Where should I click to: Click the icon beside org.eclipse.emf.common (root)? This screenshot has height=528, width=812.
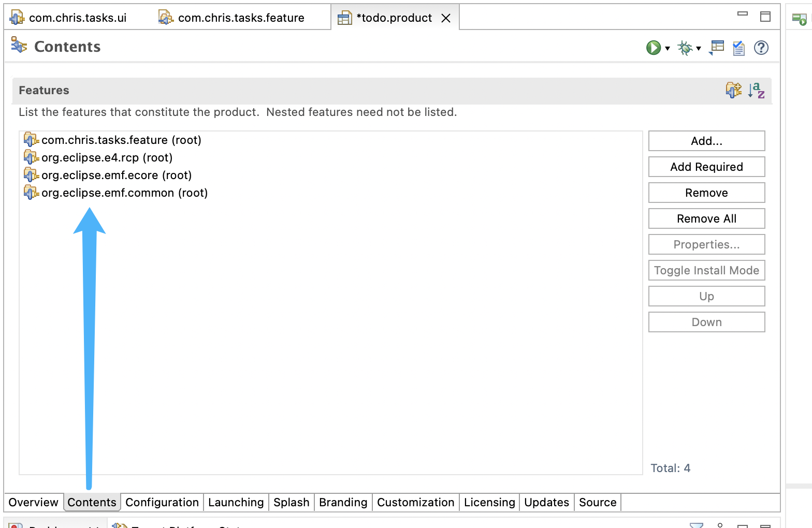(31, 193)
